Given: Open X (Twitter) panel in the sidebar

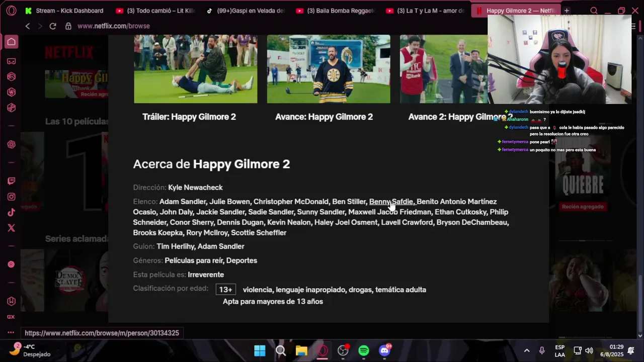Looking at the screenshot, I should tap(11, 228).
